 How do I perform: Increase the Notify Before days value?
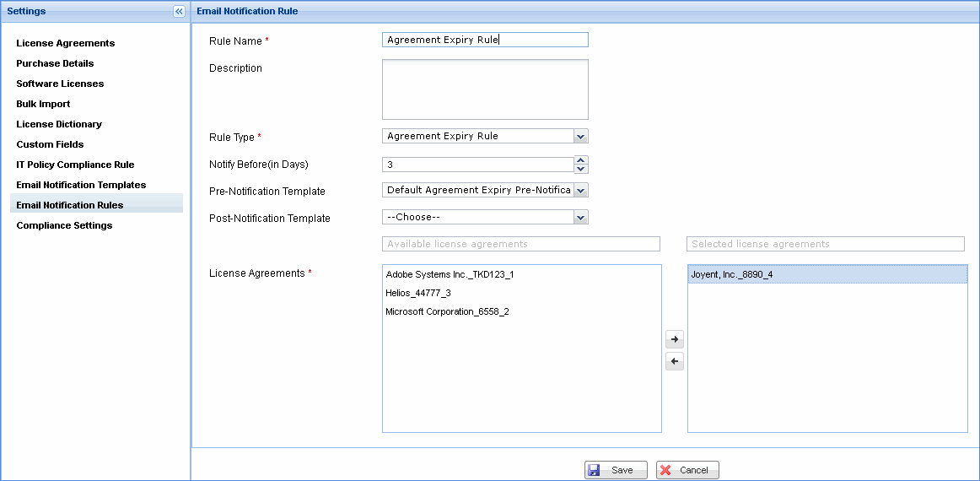pos(581,160)
